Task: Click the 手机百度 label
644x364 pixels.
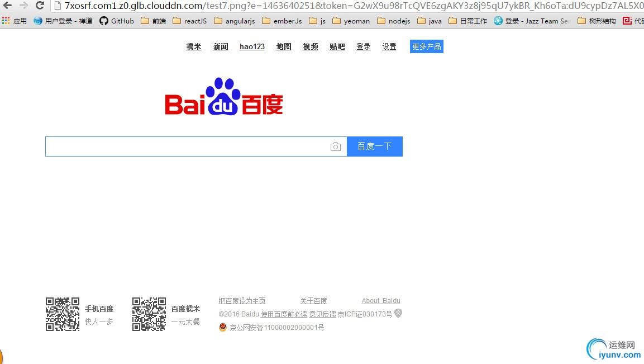Action: 99,309
